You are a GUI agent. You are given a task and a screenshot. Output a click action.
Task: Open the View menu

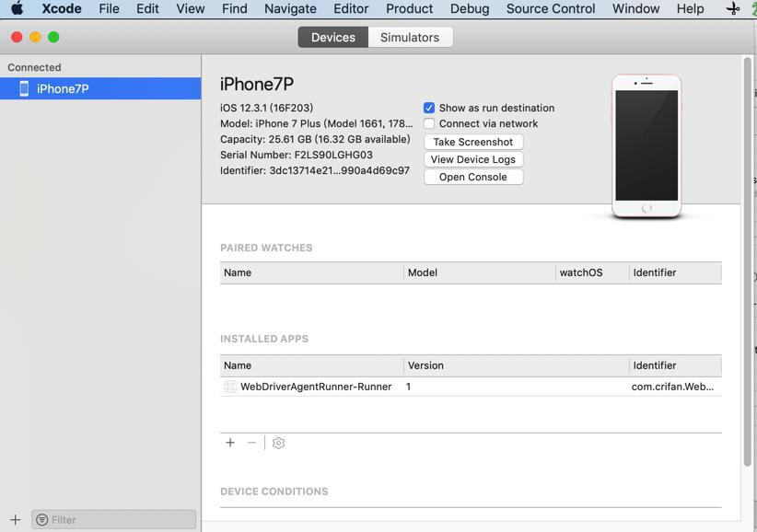tap(191, 8)
